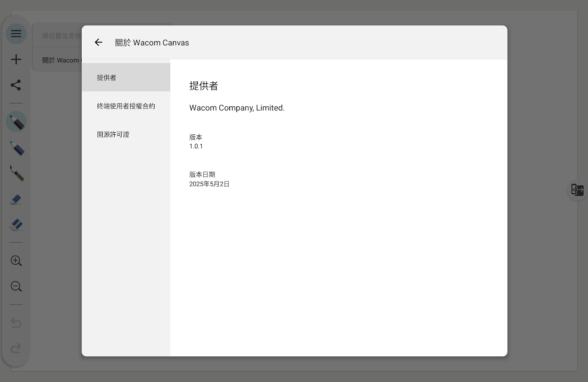Click the back arrow in the About dialog
Viewport: 588px width, 382px height.
tap(98, 42)
